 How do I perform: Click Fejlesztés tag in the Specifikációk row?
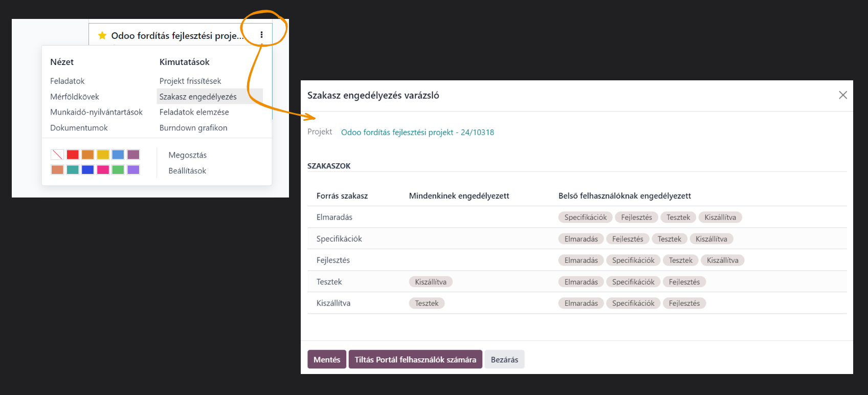point(628,239)
